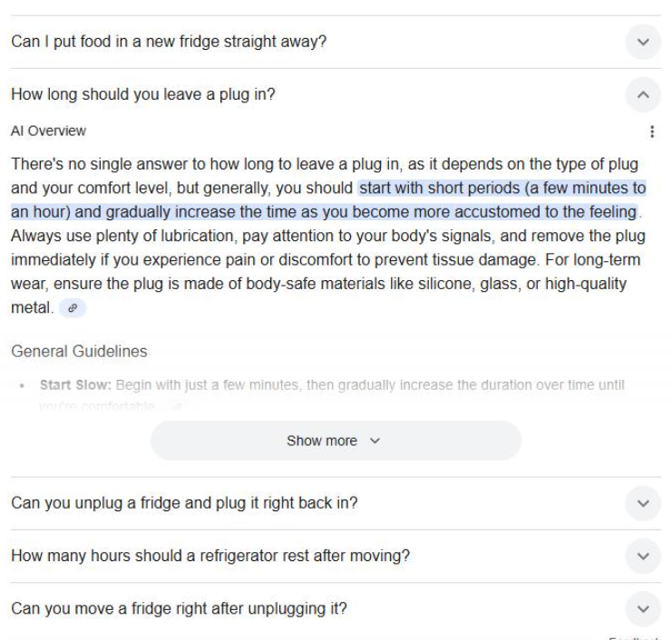Click the AI Overview label
Image resolution: width=672 pixels, height=640 pixels.
pyautogui.click(x=49, y=131)
